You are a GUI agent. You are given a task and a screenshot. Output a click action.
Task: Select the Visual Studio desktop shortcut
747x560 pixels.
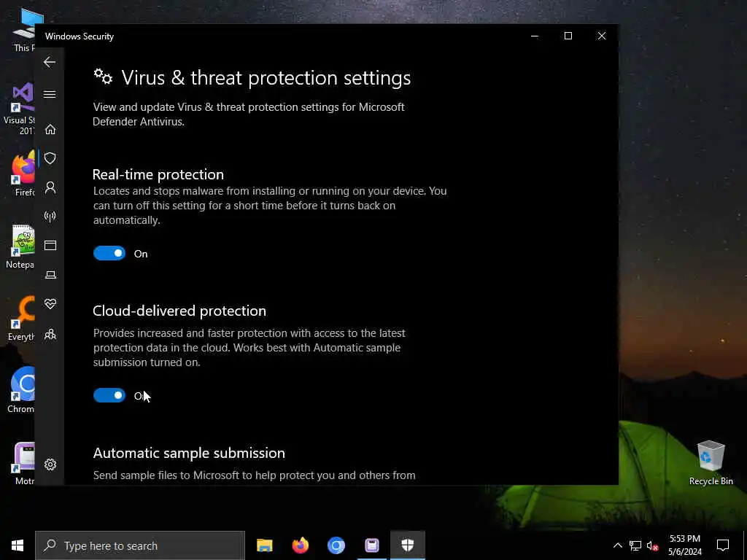point(20,109)
